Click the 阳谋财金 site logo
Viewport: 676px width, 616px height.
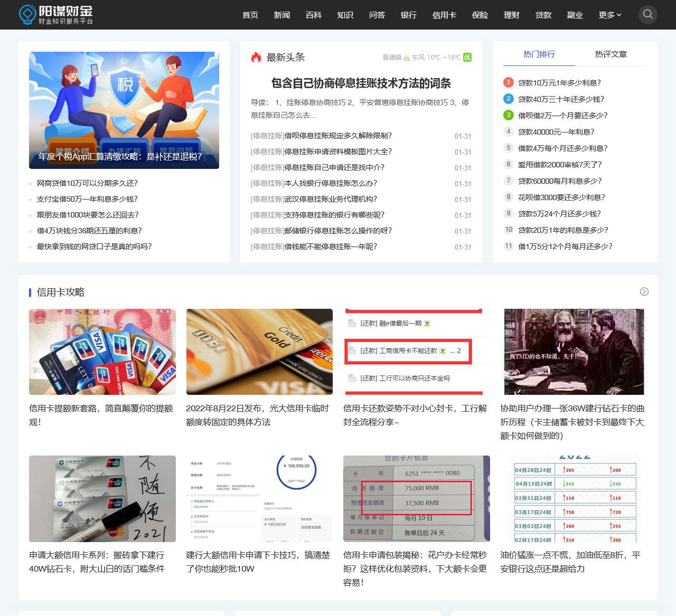(x=56, y=15)
